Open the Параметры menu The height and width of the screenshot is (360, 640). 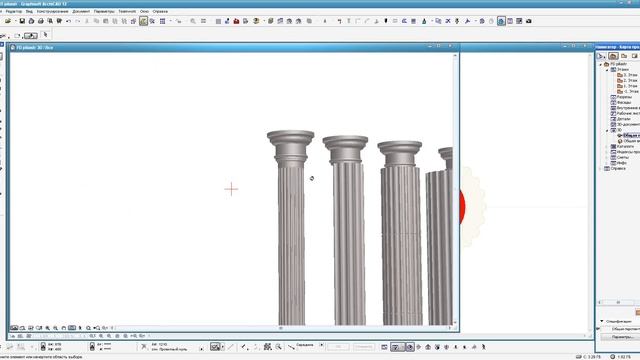coord(104,11)
